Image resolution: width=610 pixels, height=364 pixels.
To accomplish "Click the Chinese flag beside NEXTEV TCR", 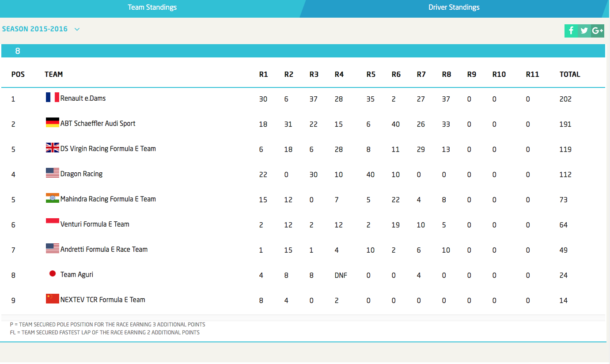I will [53, 299].
